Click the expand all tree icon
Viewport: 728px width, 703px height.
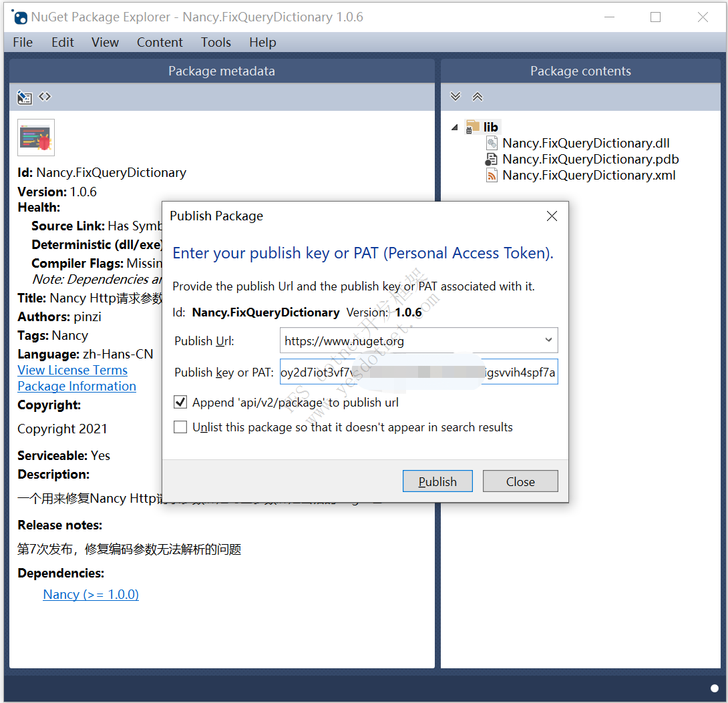click(456, 97)
